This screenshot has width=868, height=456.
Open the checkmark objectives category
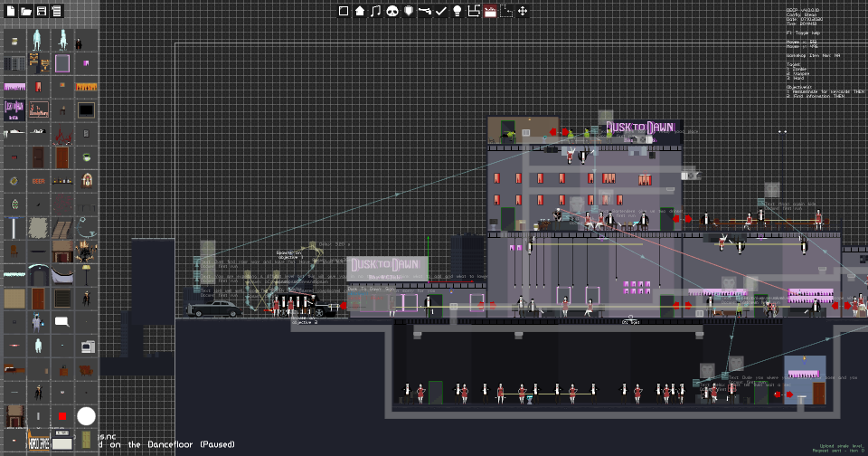coord(441,11)
